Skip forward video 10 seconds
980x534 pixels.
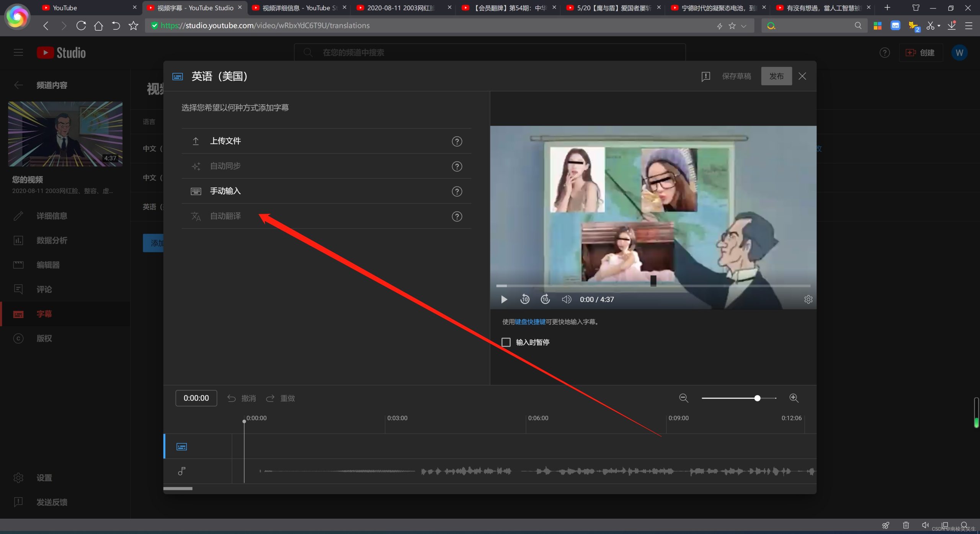pos(546,299)
